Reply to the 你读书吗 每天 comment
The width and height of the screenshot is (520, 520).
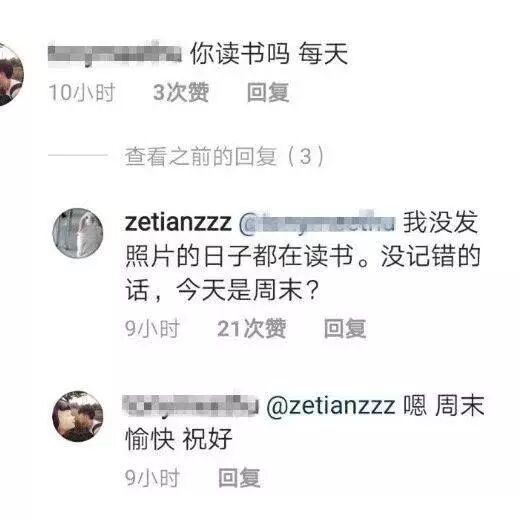tap(268, 92)
